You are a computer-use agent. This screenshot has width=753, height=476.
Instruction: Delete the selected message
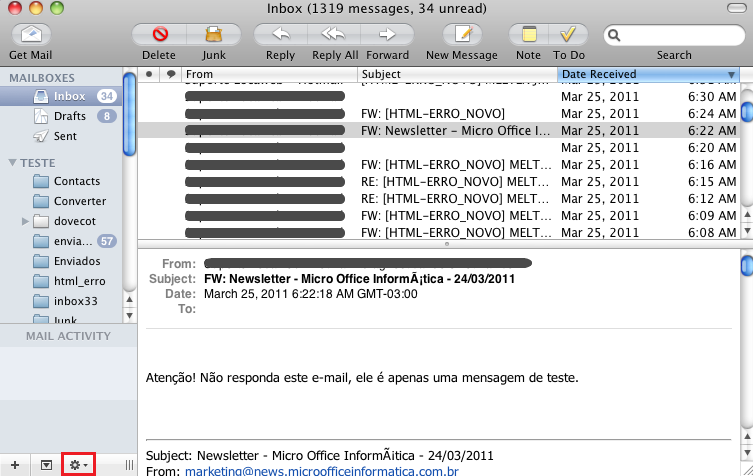159,35
